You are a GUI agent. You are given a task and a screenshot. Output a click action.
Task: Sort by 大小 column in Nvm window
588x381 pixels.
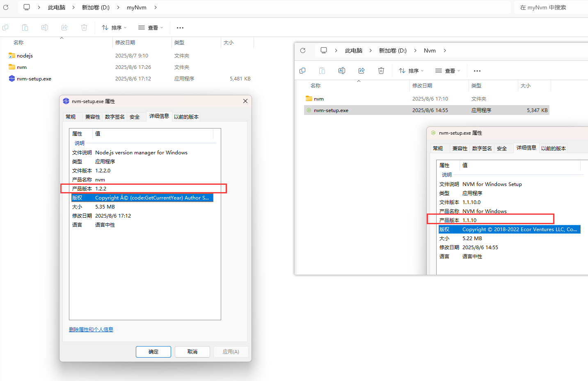click(526, 86)
